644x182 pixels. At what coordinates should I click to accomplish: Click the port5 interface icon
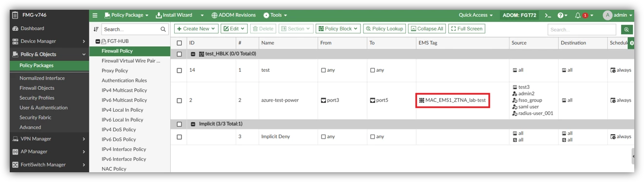tap(372, 101)
